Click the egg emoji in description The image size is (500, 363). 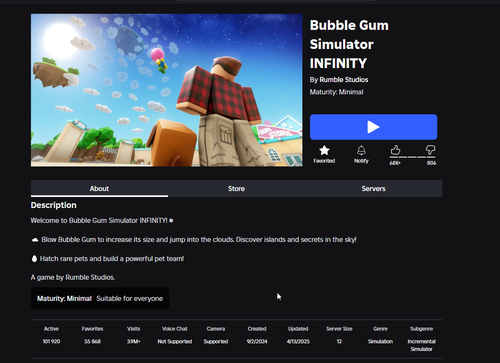(34, 259)
